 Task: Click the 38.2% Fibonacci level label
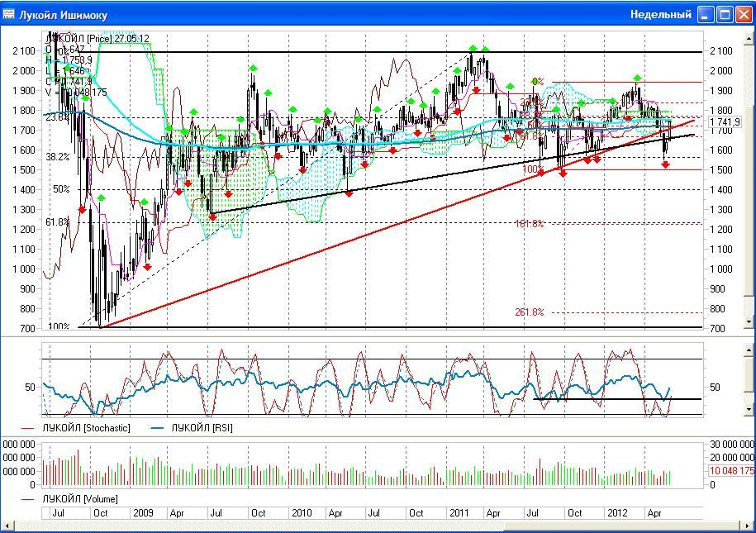pyautogui.click(x=57, y=157)
